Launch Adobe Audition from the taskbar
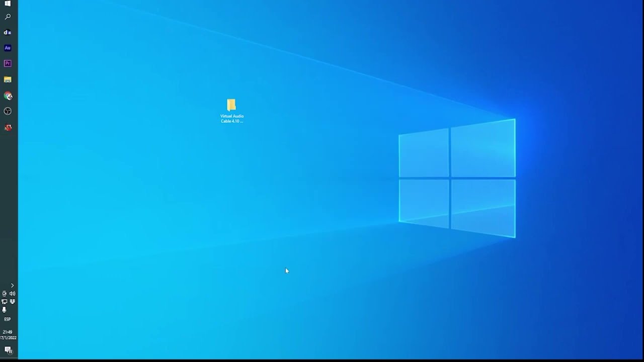Image resolution: width=644 pixels, height=362 pixels. pyautogui.click(x=8, y=48)
